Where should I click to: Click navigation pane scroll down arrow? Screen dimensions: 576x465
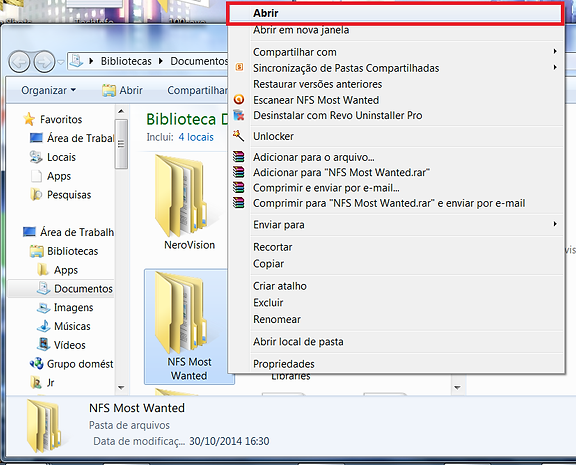click(121, 388)
